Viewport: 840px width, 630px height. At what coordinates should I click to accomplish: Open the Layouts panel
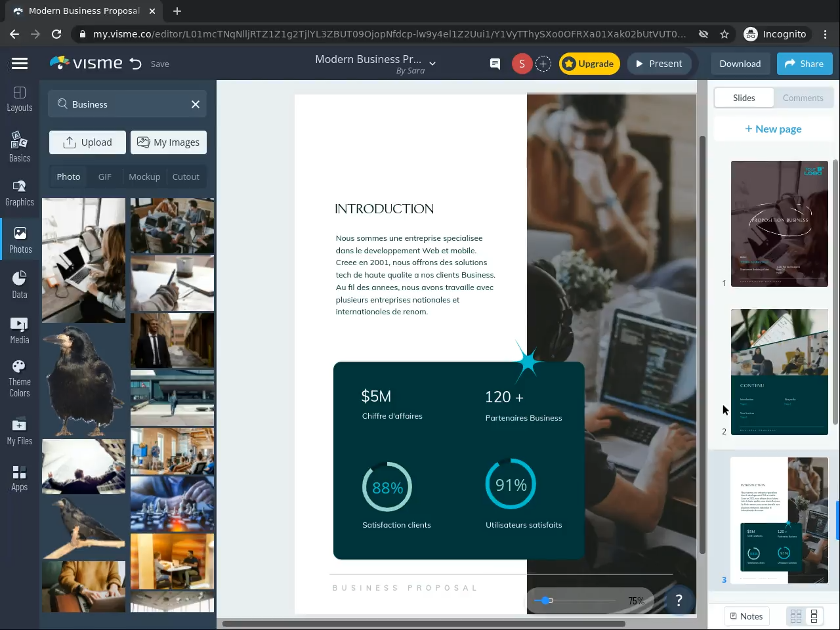click(x=20, y=99)
